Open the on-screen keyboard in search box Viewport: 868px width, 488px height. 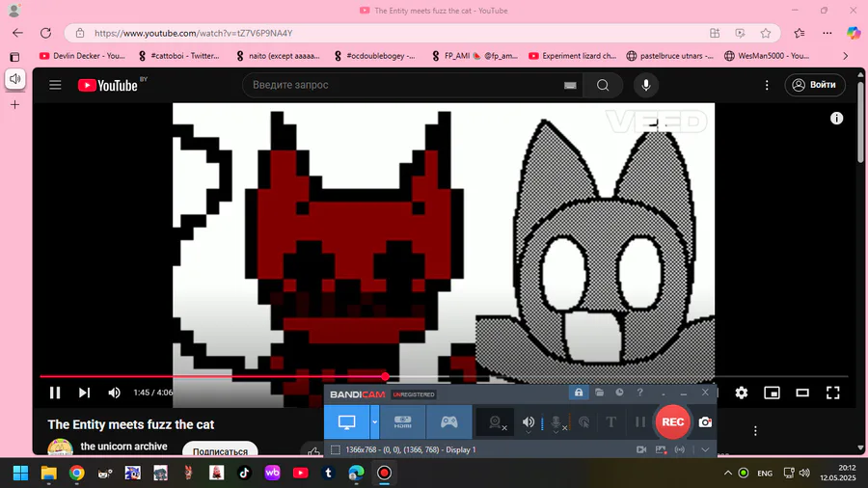pyautogui.click(x=570, y=85)
